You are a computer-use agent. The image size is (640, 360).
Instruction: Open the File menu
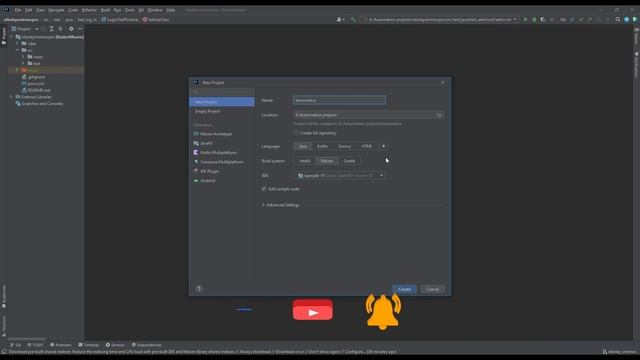coord(18,10)
